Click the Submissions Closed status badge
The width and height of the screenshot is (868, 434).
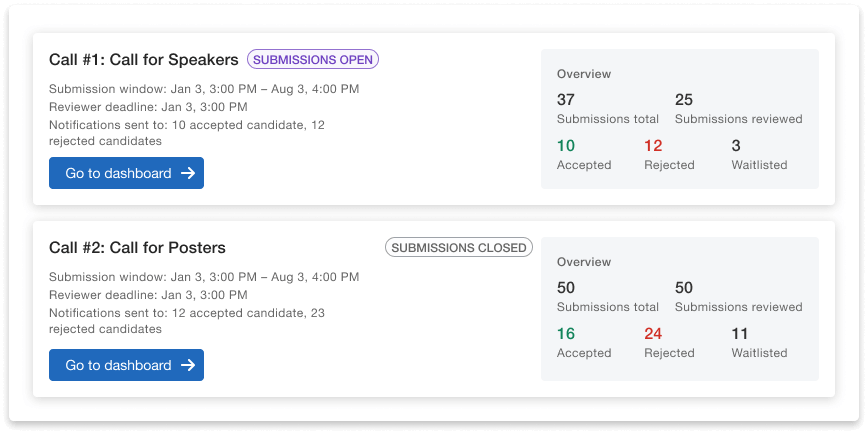tap(459, 248)
